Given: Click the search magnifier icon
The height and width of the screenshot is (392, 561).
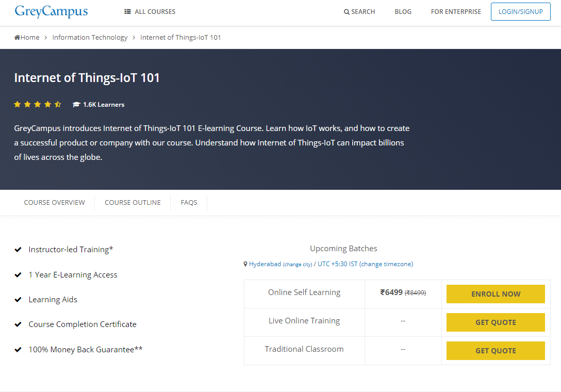Looking at the screenshot, I should pos(346,12).
